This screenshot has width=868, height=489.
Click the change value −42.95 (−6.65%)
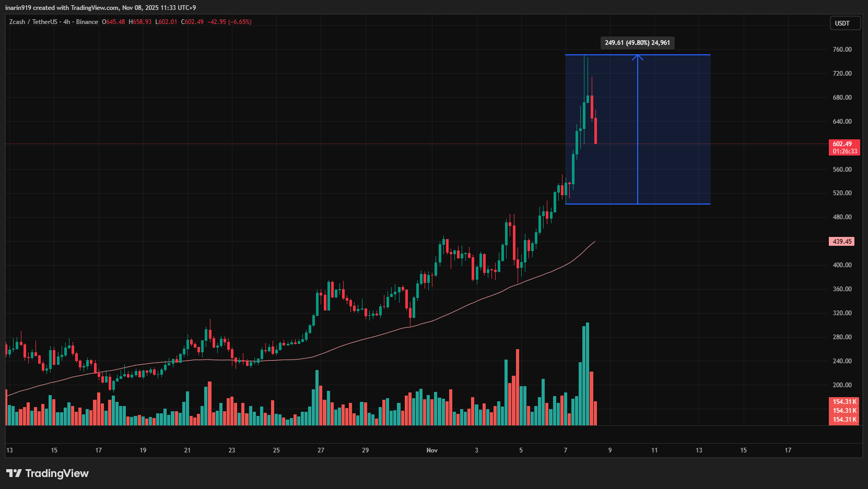(230, 22)
